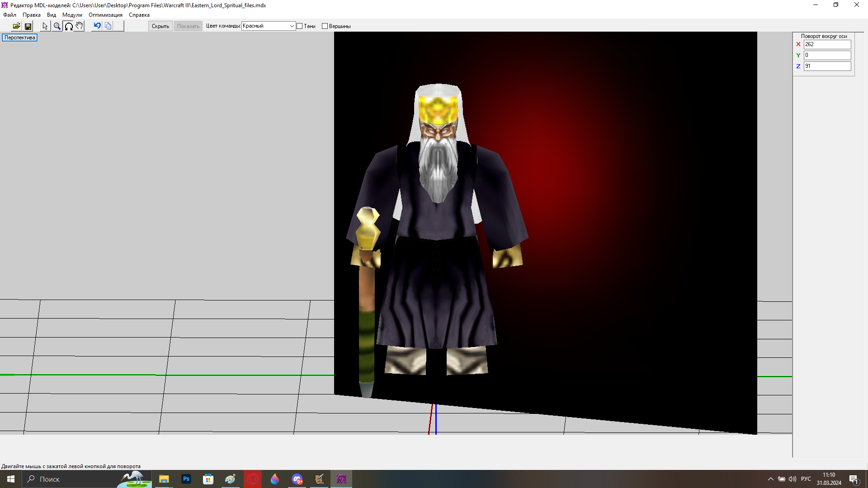Expand the system tray hidden icons

click(x=770, y=479)
